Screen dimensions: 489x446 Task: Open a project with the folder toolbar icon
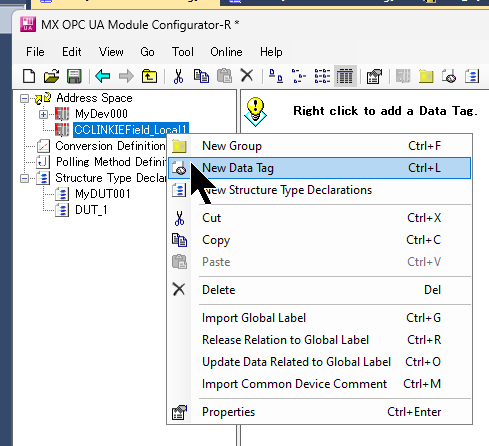51,76
